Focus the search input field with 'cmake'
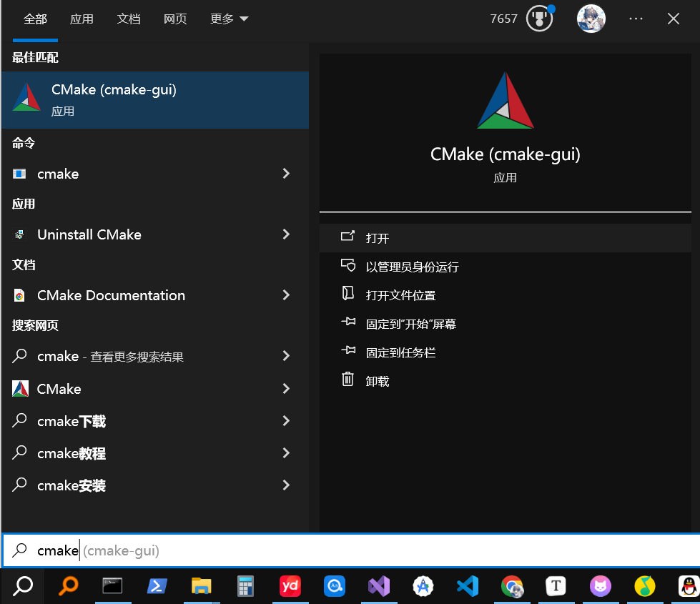 [351, 550]
